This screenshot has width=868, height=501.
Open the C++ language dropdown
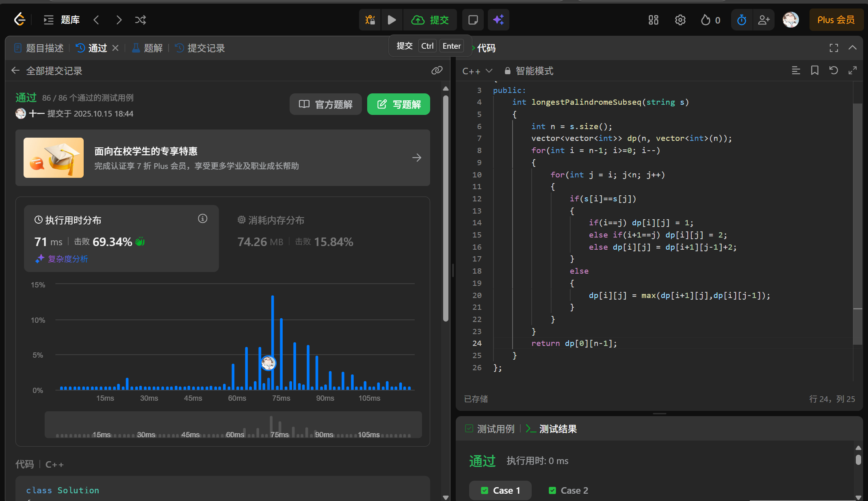pyautogui.click(x=477, y=71)
